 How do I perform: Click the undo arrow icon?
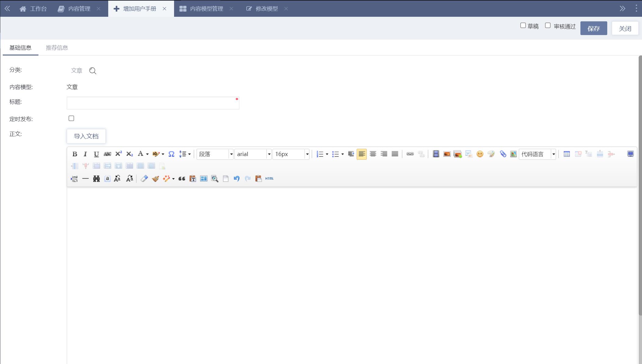237,179
